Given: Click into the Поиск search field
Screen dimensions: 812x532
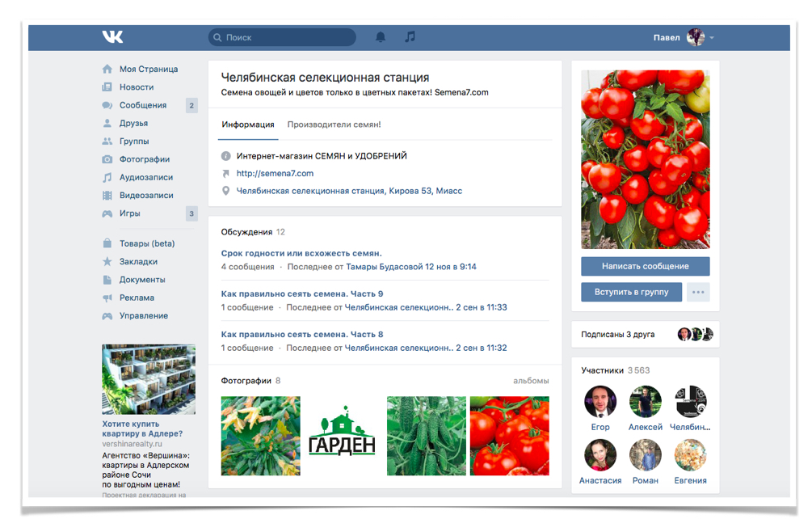Looking at the screenshot, I should [x=282, y=37].
